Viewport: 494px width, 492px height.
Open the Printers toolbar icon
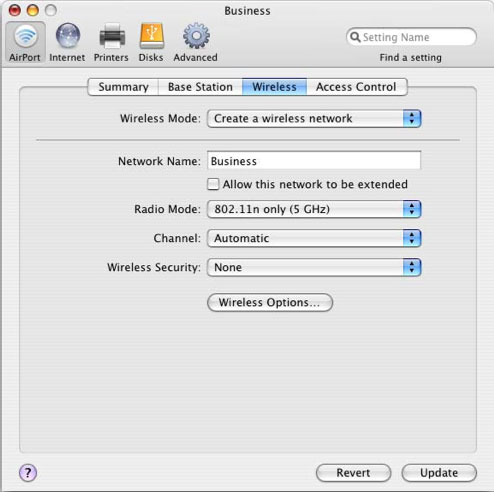[x=112, y=36]
